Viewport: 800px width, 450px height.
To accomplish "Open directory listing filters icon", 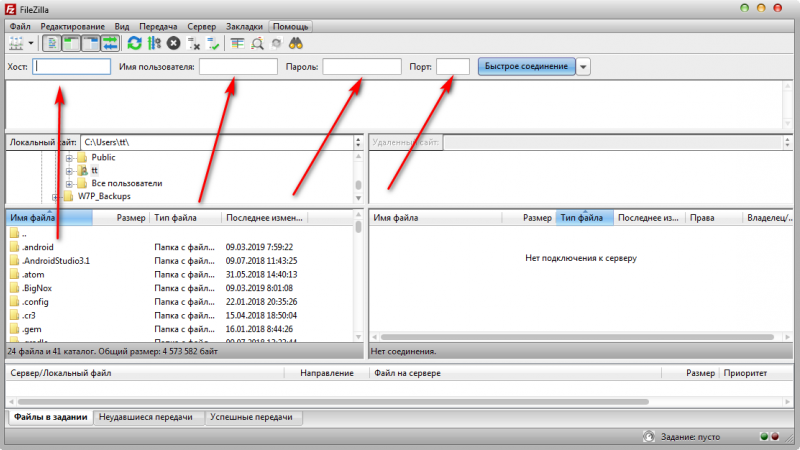I will coord(237,43).
